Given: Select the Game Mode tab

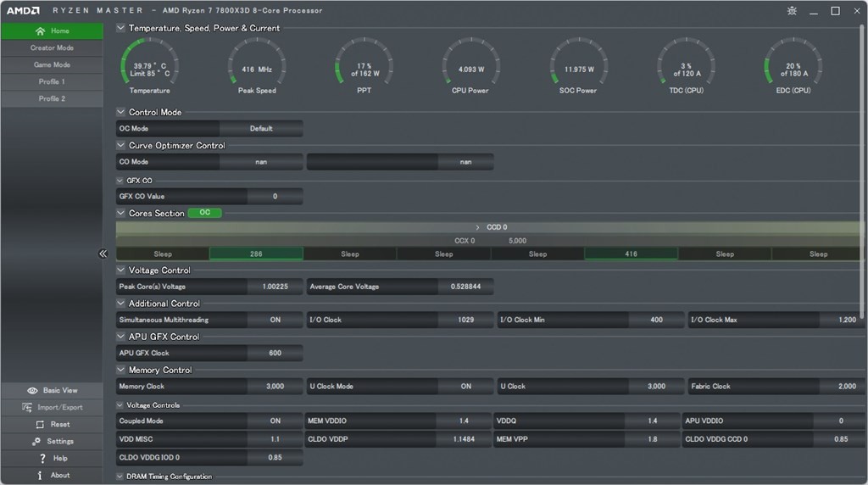Looking at the screenshot, I should tap(52, 65).
